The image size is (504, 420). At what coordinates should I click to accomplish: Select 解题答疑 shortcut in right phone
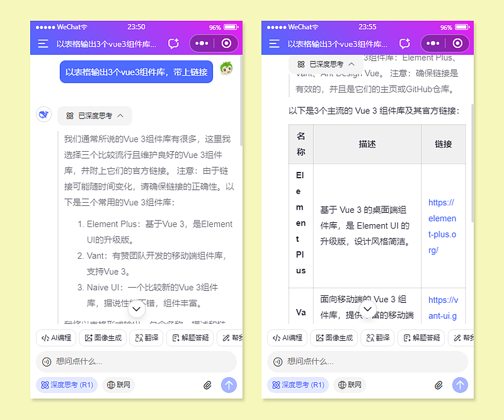(x=421, y=338)
